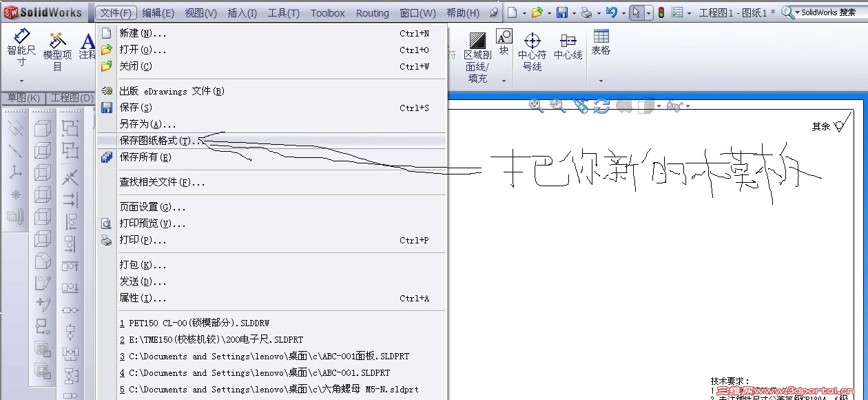The height and width of the screenshot is (400, 868).
Task: Expand the Select tool dropdown arrow
Action: tap(648, 13)
